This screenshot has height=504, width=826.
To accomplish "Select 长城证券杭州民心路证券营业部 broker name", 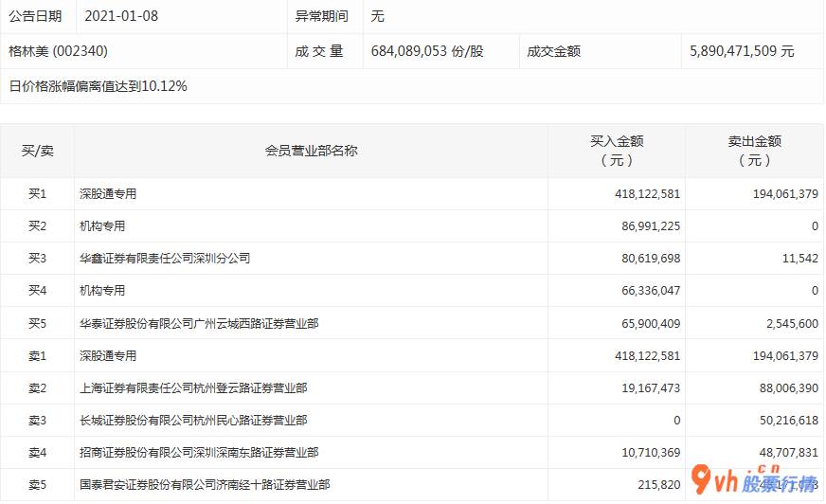I will click(193, 421).
